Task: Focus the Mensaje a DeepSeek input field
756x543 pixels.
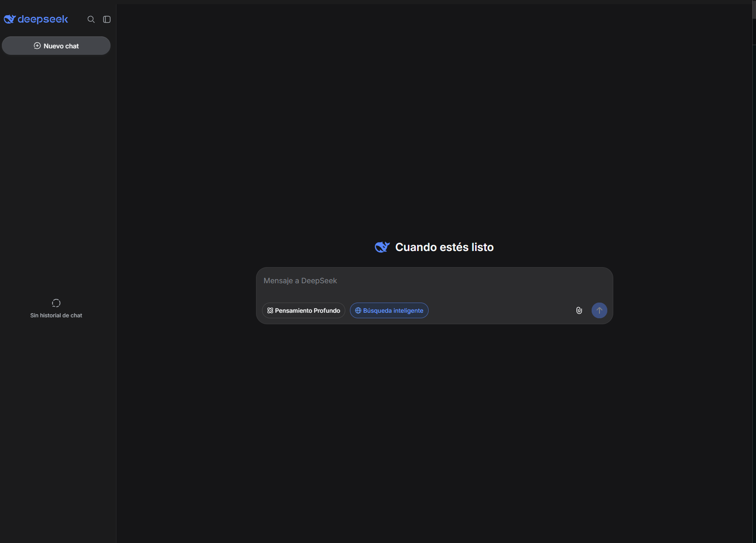Action: point(434,281)
